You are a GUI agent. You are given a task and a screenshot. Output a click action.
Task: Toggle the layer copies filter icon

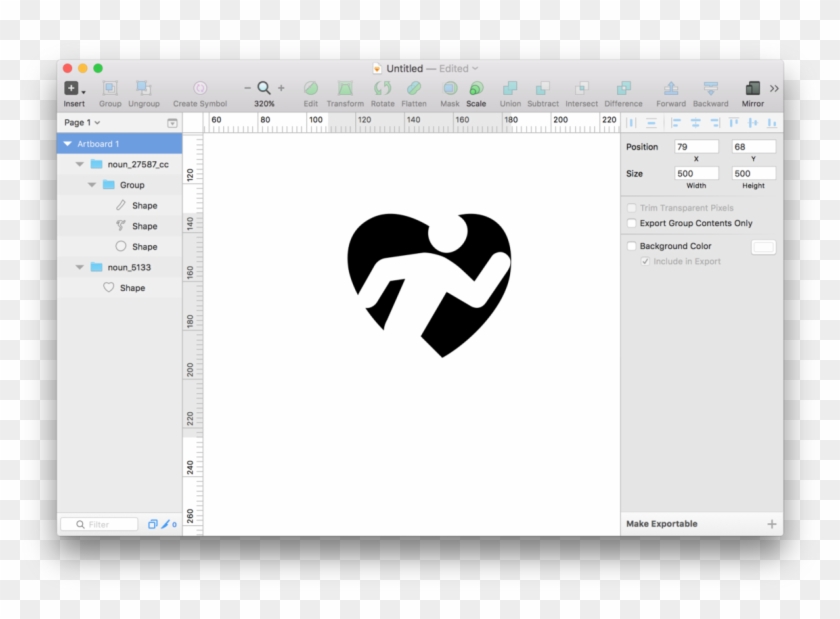(153, 524)
